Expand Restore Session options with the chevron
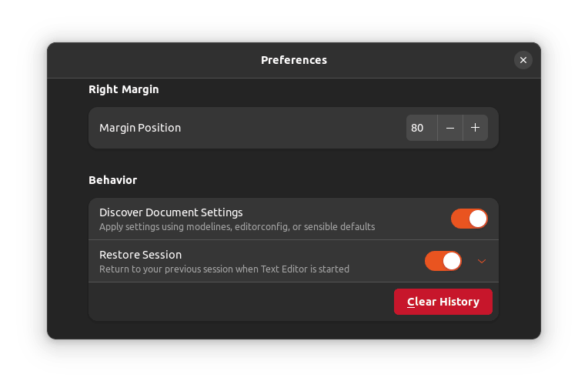 pyautogui.click(x=482, y=261)
